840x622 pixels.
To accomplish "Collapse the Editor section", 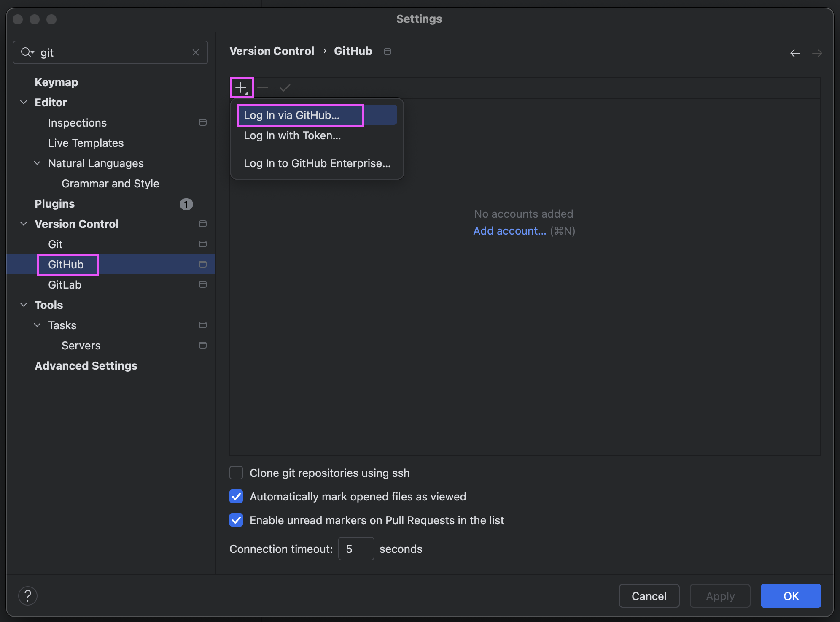I will pos(23,102).
